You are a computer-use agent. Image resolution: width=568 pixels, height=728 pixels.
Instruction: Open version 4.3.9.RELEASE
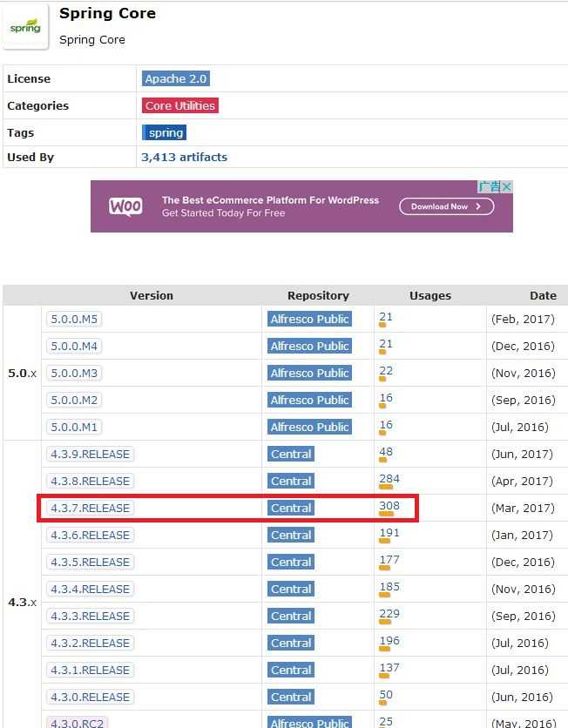[x=90, y=454]
